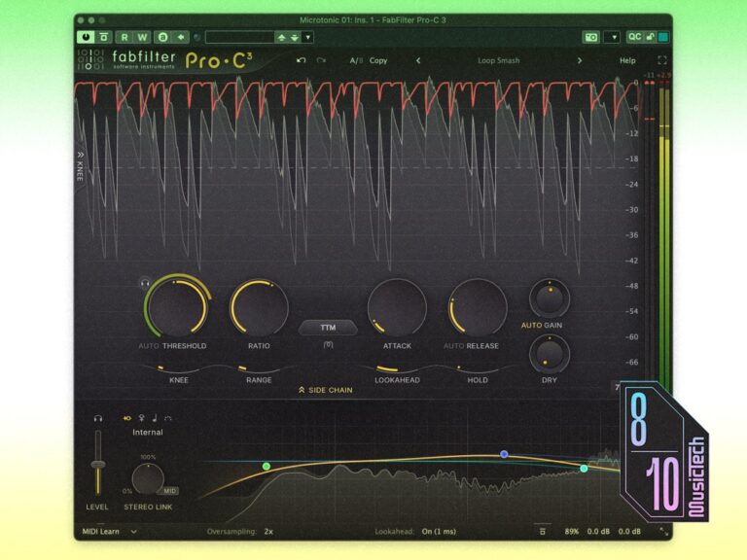Screen dimensions: 747x560
Task: Click the 89% mix value
Action: pyautogui.click(x=572, y=532)
